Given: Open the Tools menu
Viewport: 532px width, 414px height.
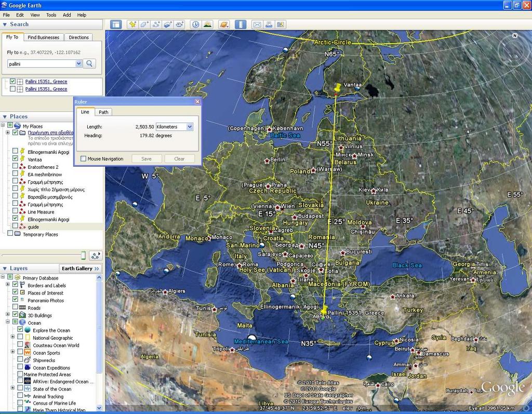Looking at the screenshot, I should tap(51, 15).
